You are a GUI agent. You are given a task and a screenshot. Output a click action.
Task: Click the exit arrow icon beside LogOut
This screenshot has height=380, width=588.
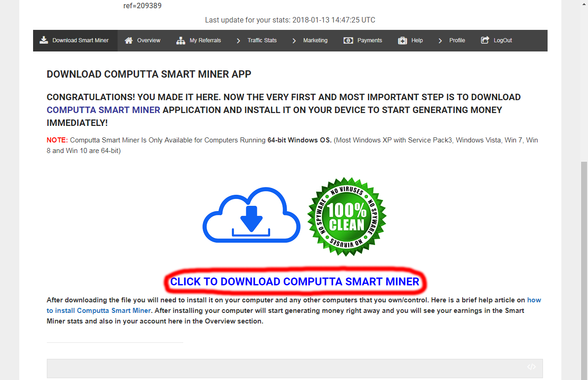[x=485, y=40]
